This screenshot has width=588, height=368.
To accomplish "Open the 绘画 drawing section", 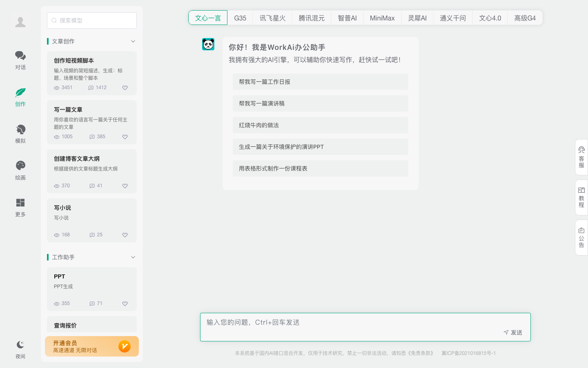I will (20, 170).
